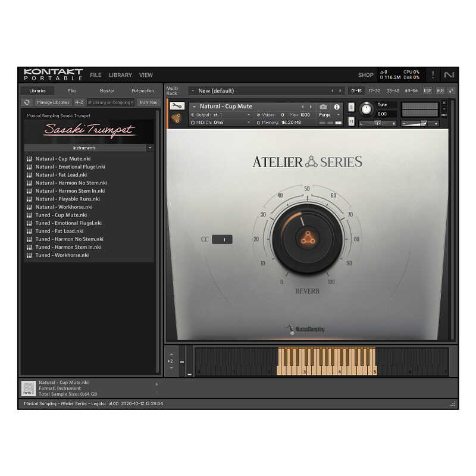The height and width of the screenshot is (476, 476).
Task: Click the NKI thumbnail icon in info pane
Action: 29,389
